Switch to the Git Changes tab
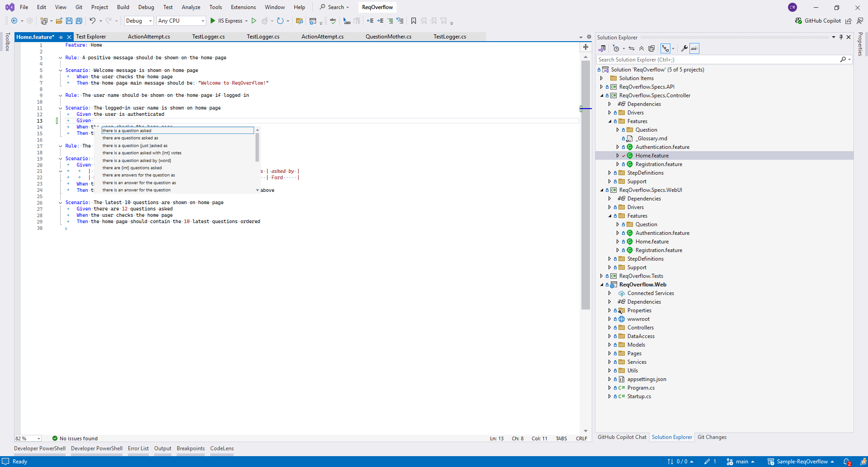This screenshot has height=467, width=868. (712, 437)
